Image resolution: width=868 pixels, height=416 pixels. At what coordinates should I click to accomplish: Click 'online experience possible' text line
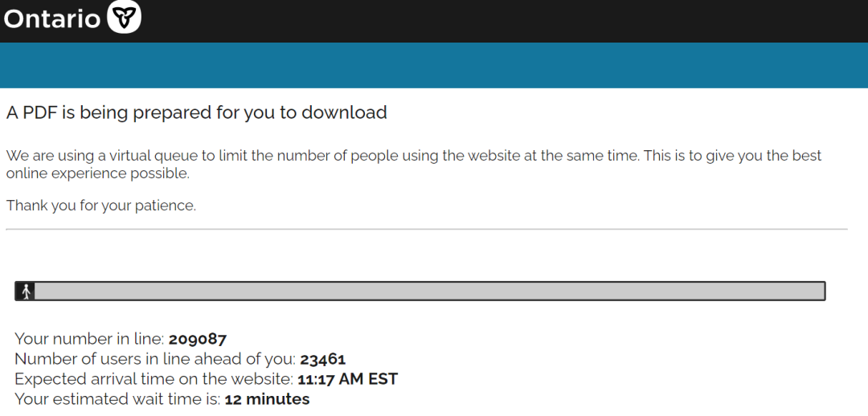[97, 173]
